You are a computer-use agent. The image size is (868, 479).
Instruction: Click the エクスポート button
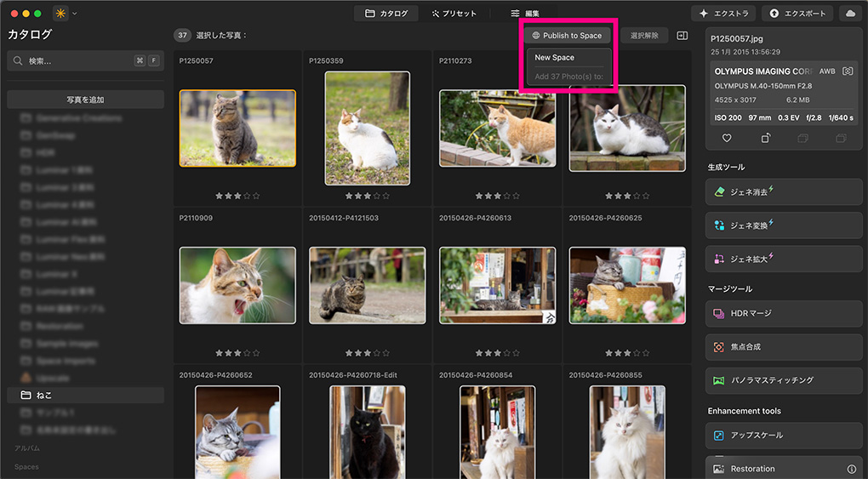click(797, 14)
